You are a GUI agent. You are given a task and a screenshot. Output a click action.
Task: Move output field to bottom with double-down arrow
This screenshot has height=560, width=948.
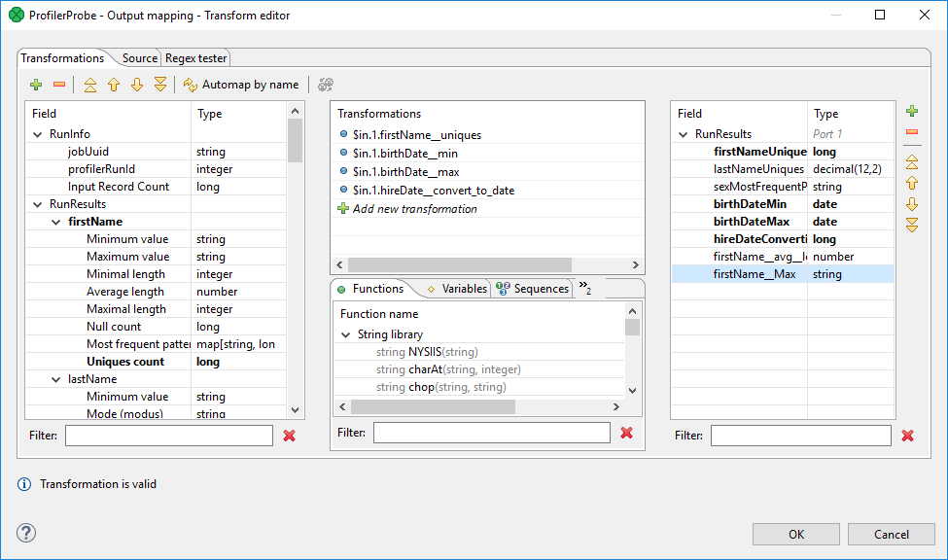[909, 226]
